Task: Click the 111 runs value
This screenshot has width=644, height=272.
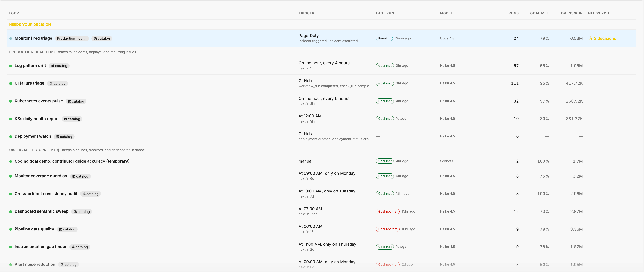Action: tap(515, 83)
